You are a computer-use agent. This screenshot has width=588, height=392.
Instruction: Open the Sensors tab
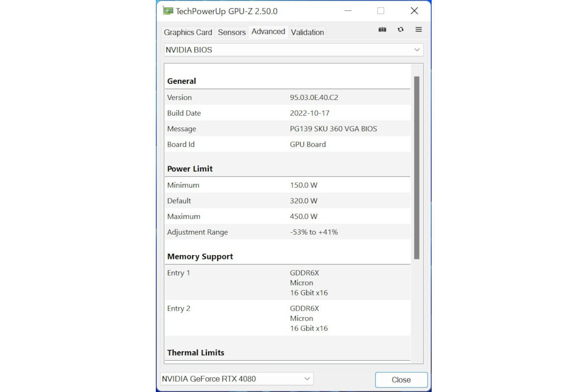(x=232, y=32)
